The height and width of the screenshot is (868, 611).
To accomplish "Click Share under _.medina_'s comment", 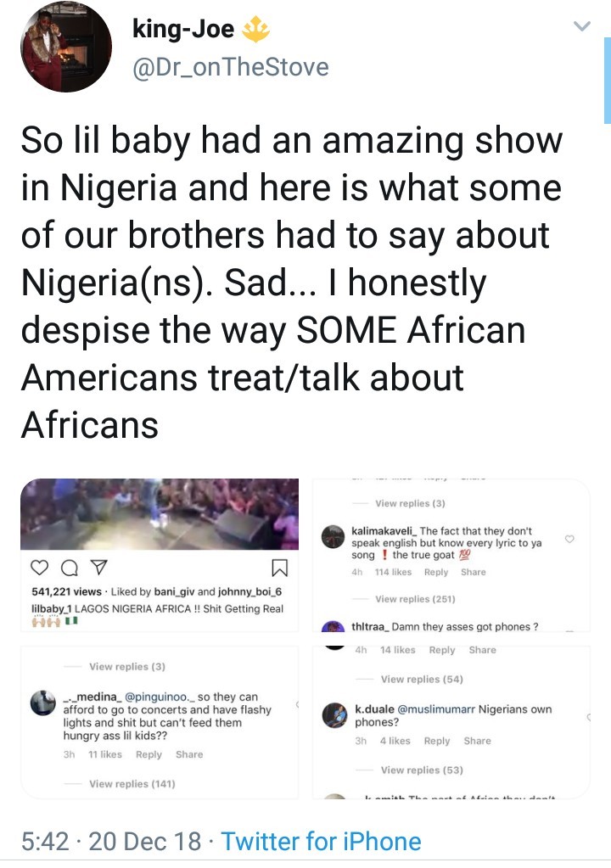I will (189, 754).
